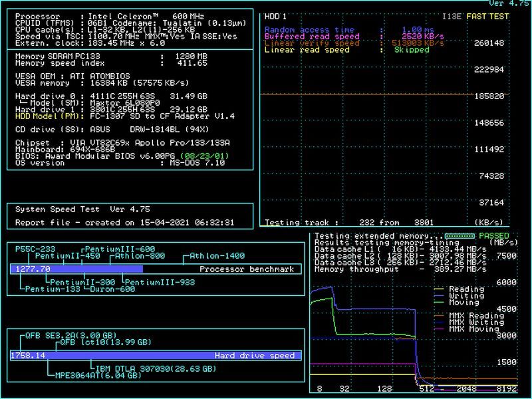Click the 'PentiumII-300' benchmark marker
The width and height of the screenshot is (532, 399).
click(82, 282)
